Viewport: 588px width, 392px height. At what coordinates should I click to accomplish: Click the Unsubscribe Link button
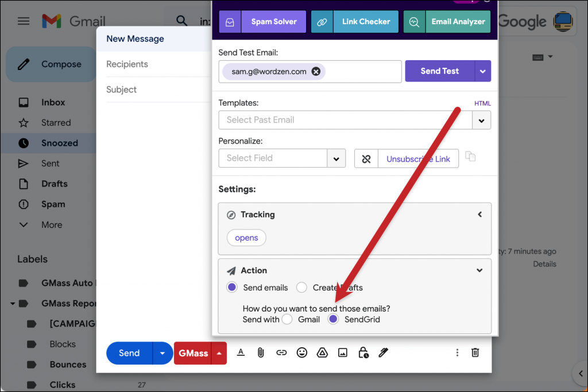coord(418,159)
